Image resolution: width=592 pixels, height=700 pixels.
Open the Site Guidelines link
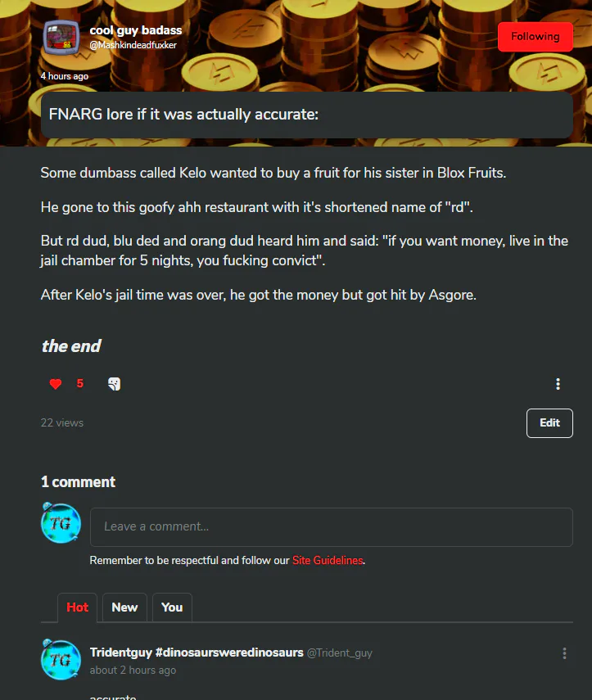[x=328, y=560]
